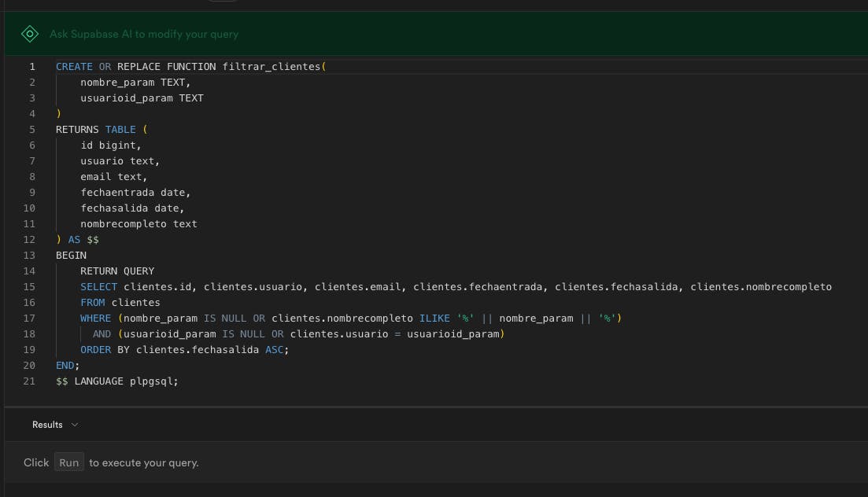Click the FROM clientes line
Viewport: 868px width, 497px height.
[120, 303]
